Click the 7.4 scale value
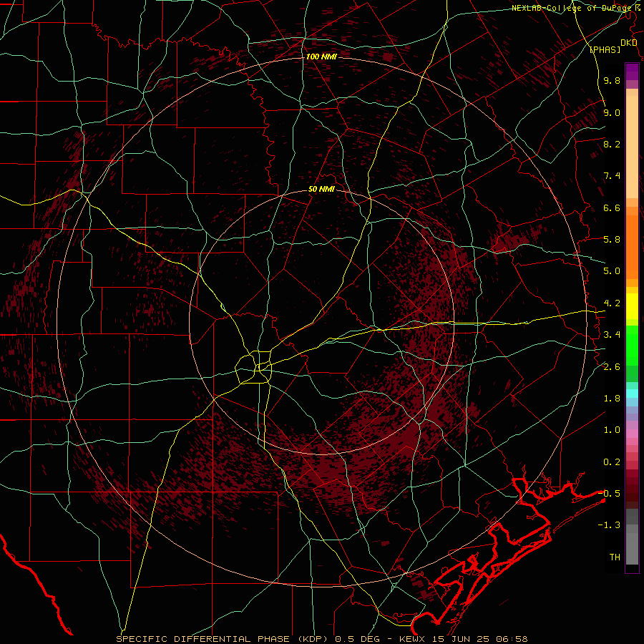This screenshot has height=644, width=644. (x=612, y=176)
